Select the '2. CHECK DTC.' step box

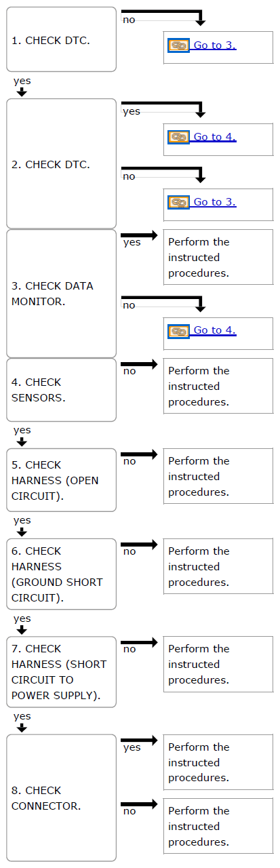pyautogui.click(x=62, y=163)
